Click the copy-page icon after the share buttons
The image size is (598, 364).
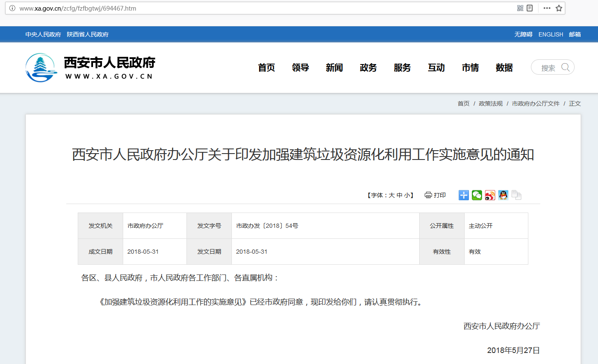516,195
